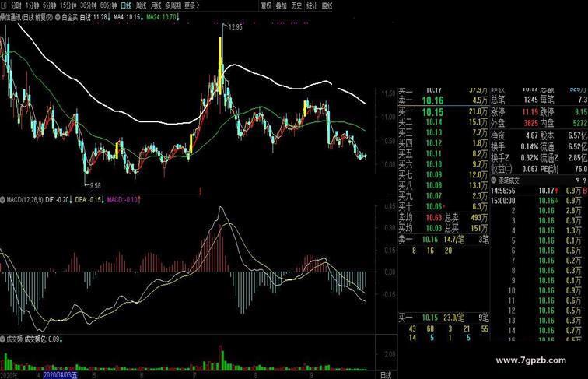The height and width of the screenshot is (379, 588).
Task: Click the 白金买 indicator name
Action: click(70, 17)
